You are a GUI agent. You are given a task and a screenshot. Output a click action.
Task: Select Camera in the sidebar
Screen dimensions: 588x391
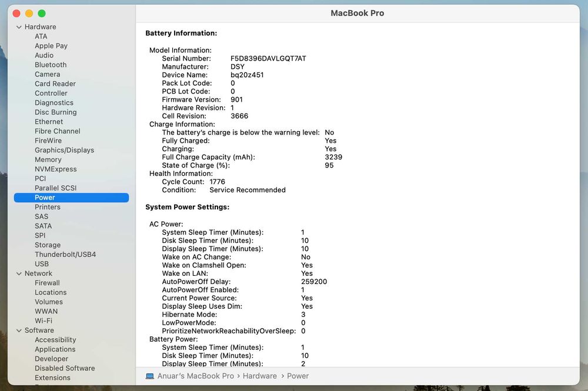click(47, 74)
